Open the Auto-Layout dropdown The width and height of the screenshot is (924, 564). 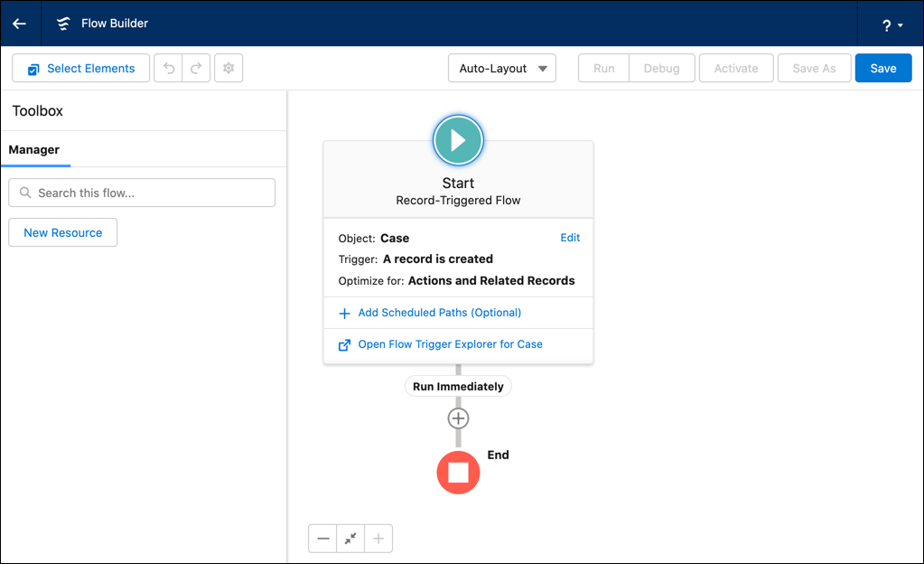pyautogui.click(x=502, y=69)
